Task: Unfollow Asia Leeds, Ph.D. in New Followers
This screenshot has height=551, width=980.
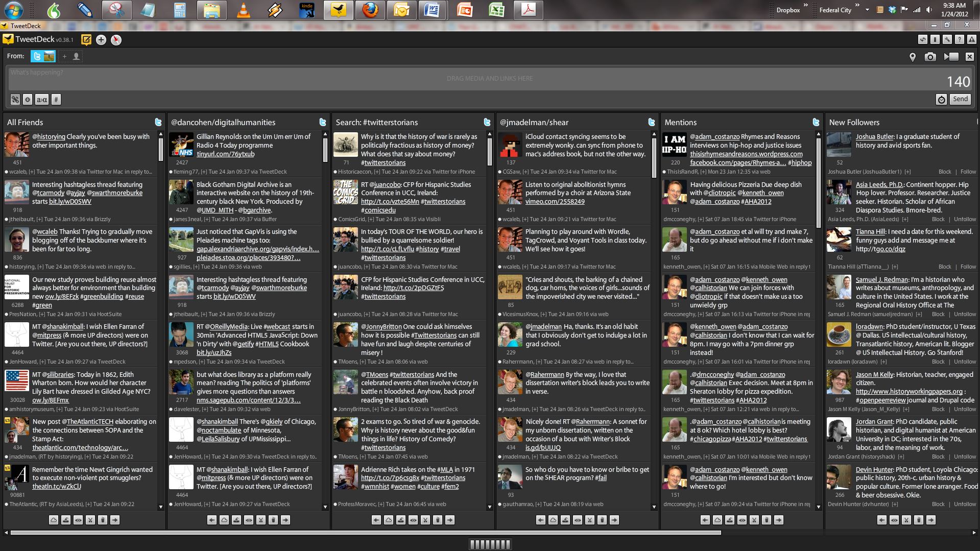Action: click(965, 220)
